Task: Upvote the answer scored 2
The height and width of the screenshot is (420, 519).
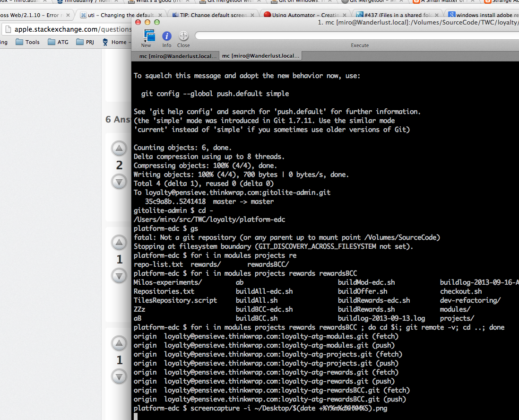Action: (x=119, y=149)
